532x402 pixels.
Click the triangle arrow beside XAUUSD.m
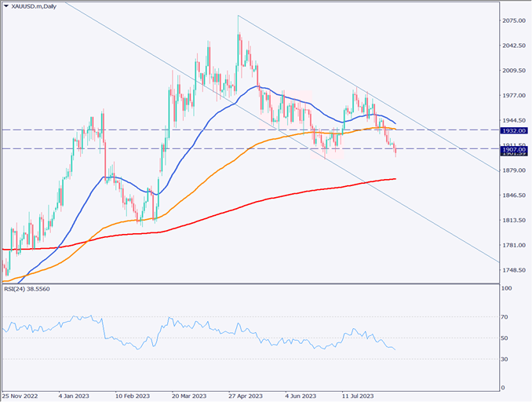tap(5, 6)
